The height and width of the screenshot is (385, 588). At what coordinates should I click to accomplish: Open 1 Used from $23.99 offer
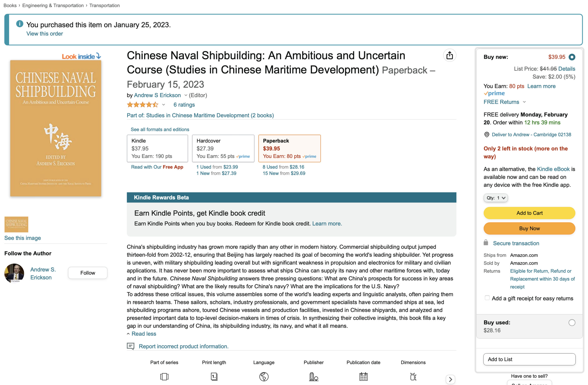point(217,167)
